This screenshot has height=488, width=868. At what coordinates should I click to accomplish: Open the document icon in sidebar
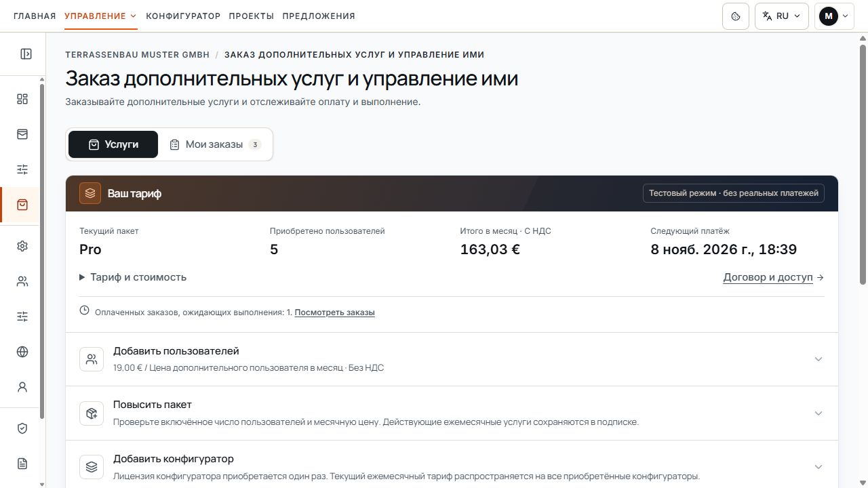point(22,464)
